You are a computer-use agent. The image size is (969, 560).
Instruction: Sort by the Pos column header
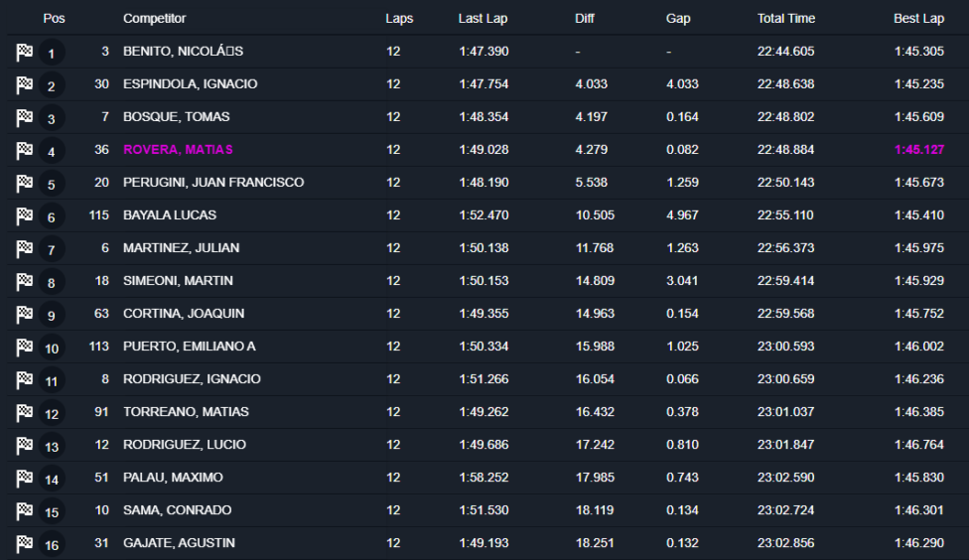[x=54, y=19]
